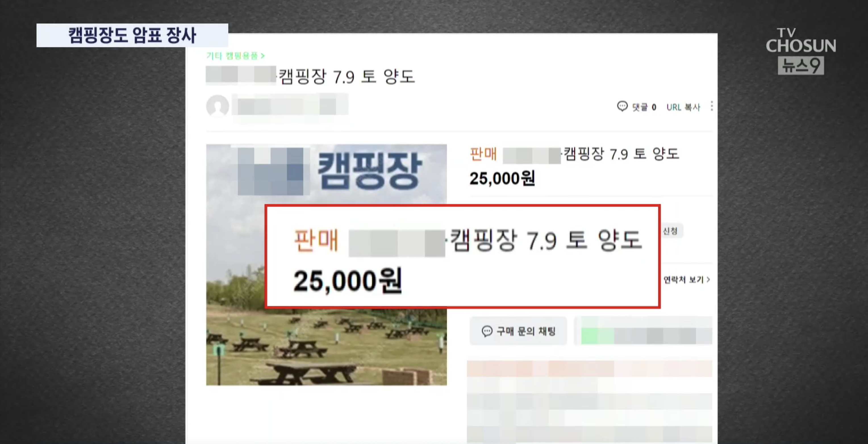Click the 댓글 0 comment count text
The height and width of the screenshot is (444, 868).
pos(644,107)
